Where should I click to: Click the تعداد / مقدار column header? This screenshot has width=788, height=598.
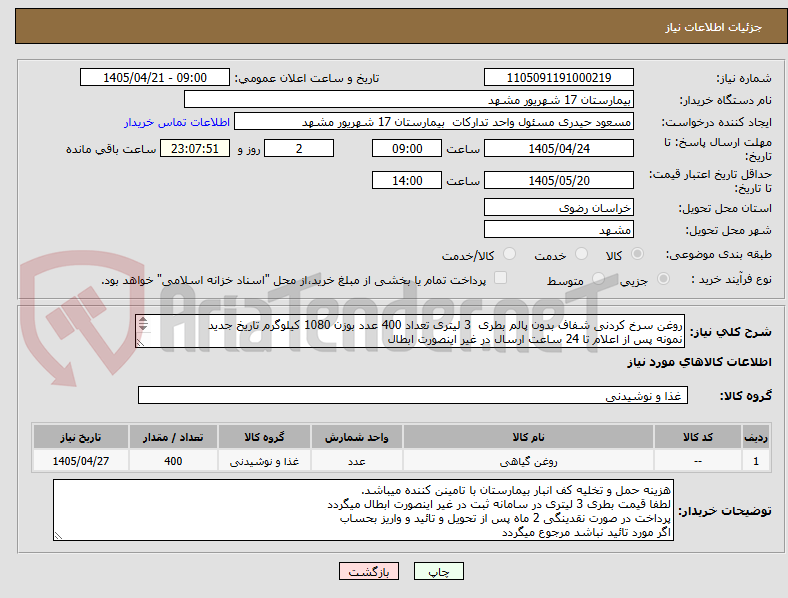point(173,437)
